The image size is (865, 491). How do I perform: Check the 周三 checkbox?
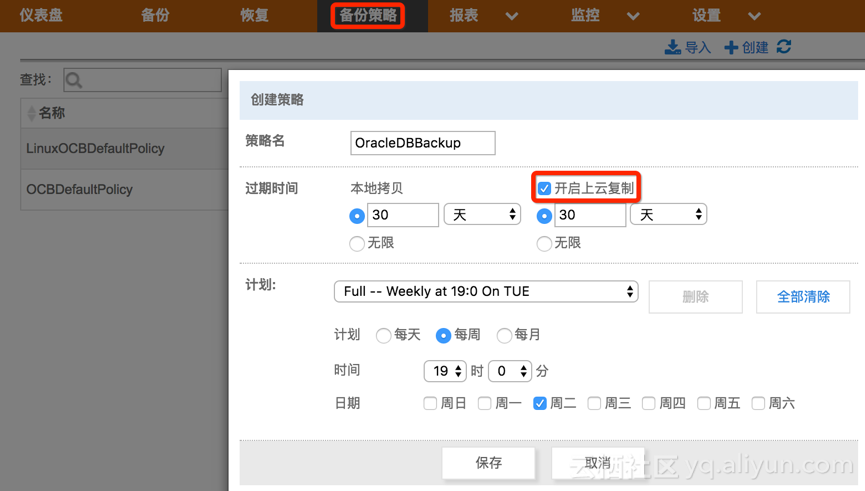tap(595, 404)
